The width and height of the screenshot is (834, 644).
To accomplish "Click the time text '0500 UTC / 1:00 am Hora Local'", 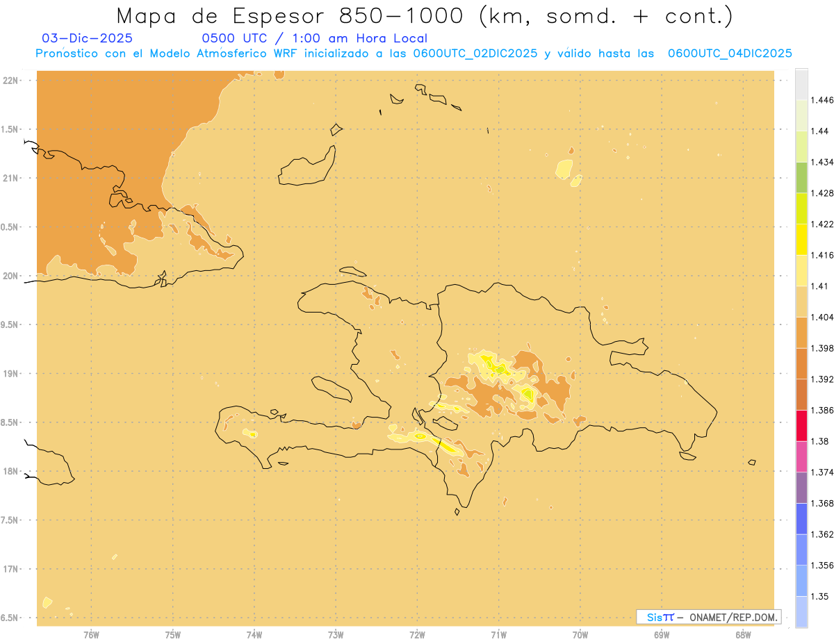I will coord(314,38).
